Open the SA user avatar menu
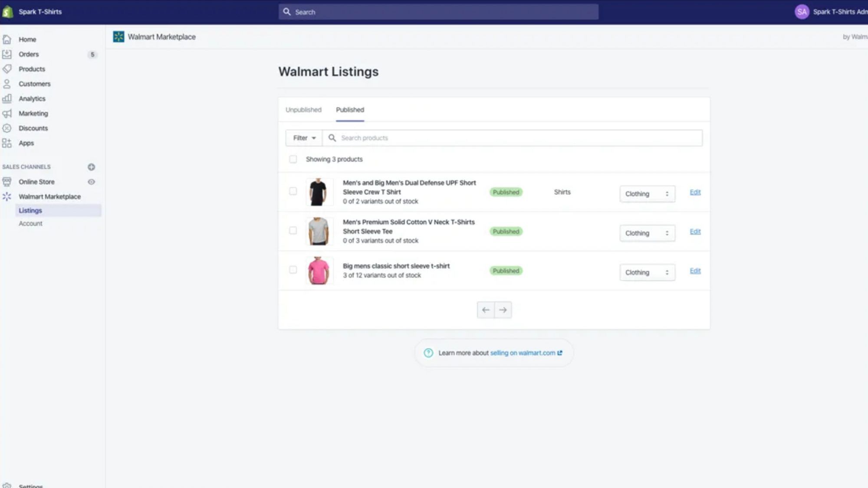 coord(802,12)
